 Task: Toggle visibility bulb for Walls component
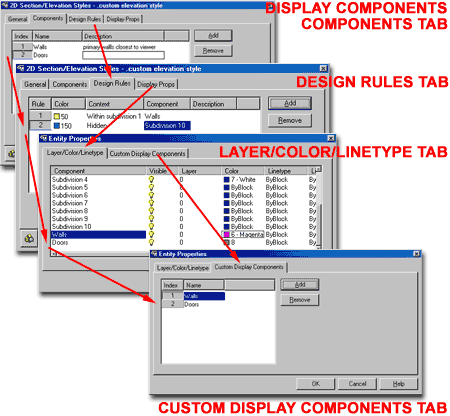pyautogui.click(x=151, y=234)
